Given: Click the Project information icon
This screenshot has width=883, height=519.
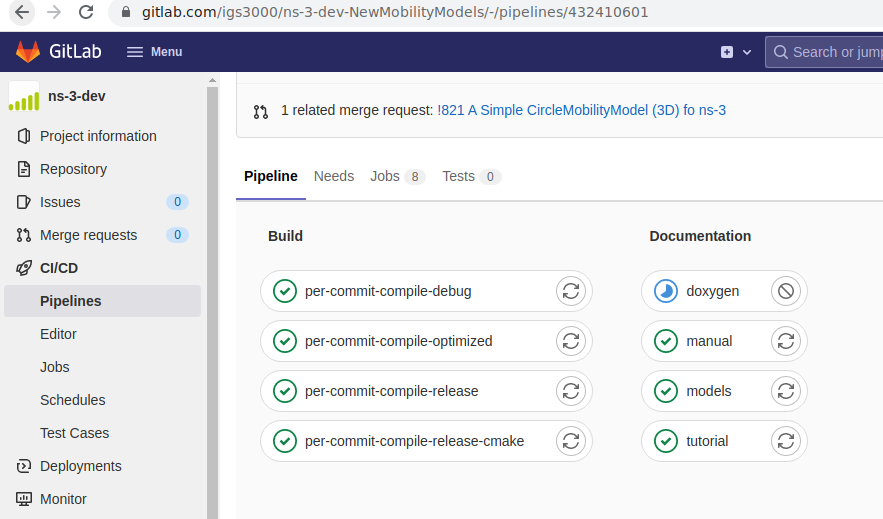Looking at the screenshot, I should pos(24,136).
